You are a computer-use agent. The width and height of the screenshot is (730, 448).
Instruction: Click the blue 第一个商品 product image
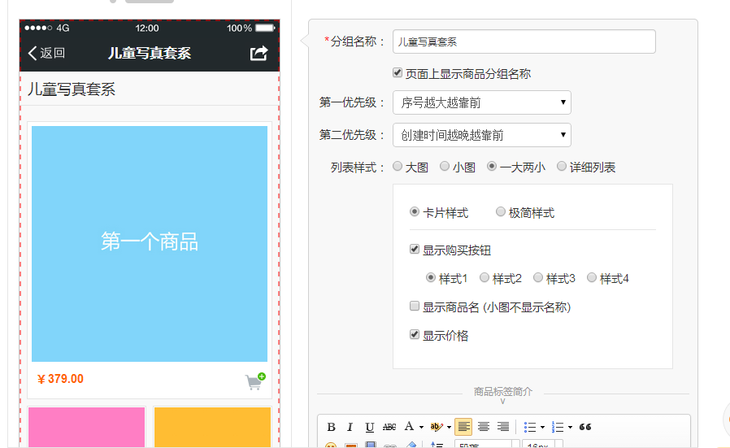pos(149,243)
